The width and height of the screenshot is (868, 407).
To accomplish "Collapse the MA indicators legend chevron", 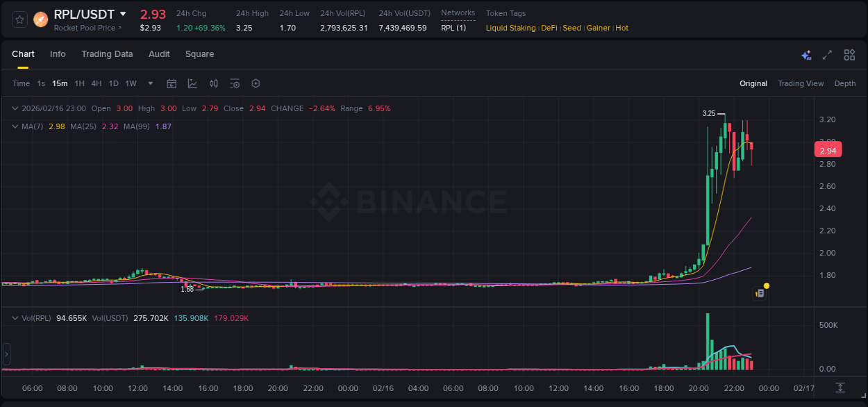I will (x=15, y=126).
